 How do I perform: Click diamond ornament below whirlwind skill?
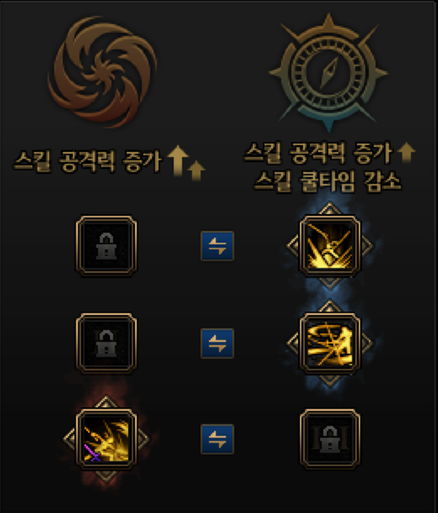point(330,380)
